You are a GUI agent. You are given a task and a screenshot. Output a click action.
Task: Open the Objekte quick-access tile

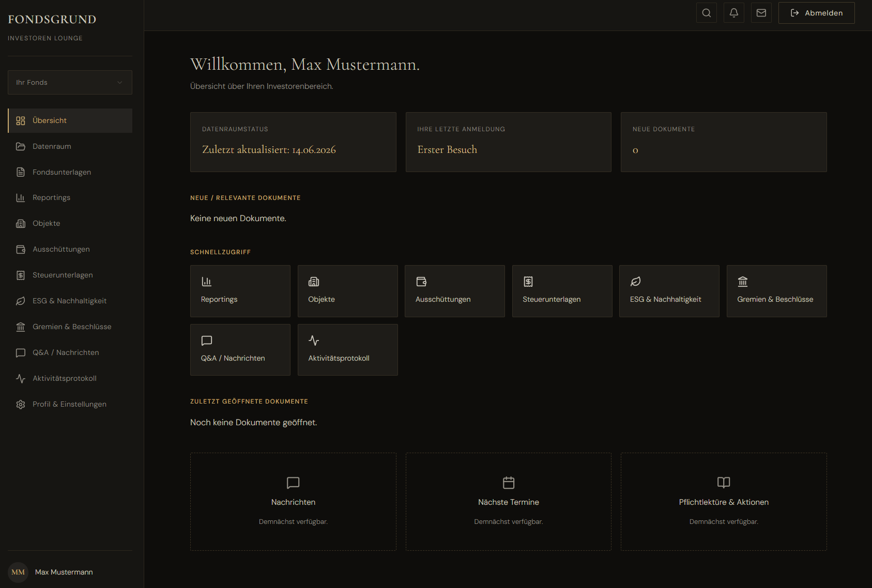click(x=347, y=291)
